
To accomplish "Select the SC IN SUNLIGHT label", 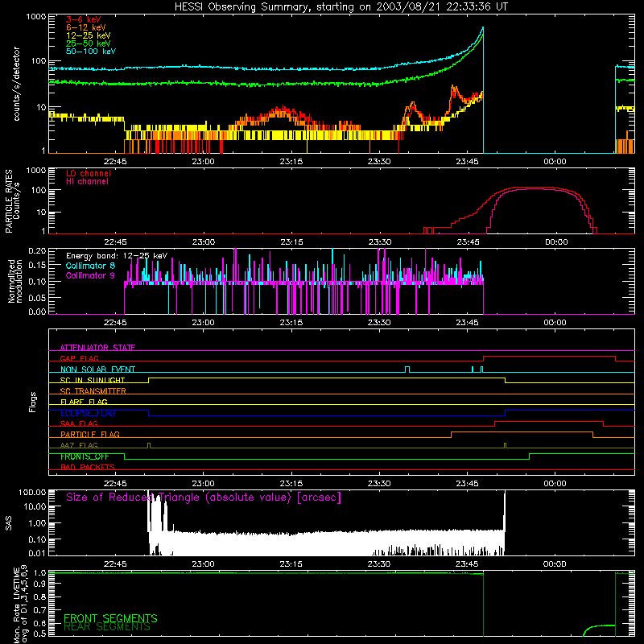I will (93, 380).
